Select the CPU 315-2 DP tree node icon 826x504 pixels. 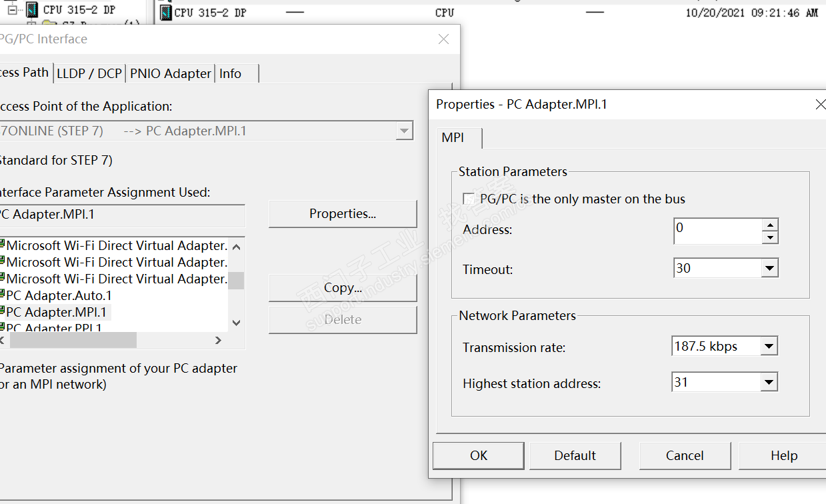[32, 10]
